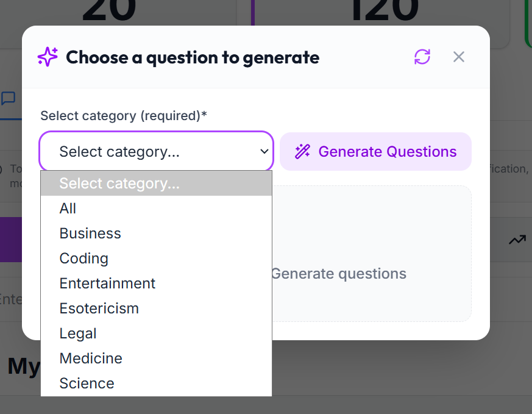Click the magic wand icon in Generate button

coord(302,151)
